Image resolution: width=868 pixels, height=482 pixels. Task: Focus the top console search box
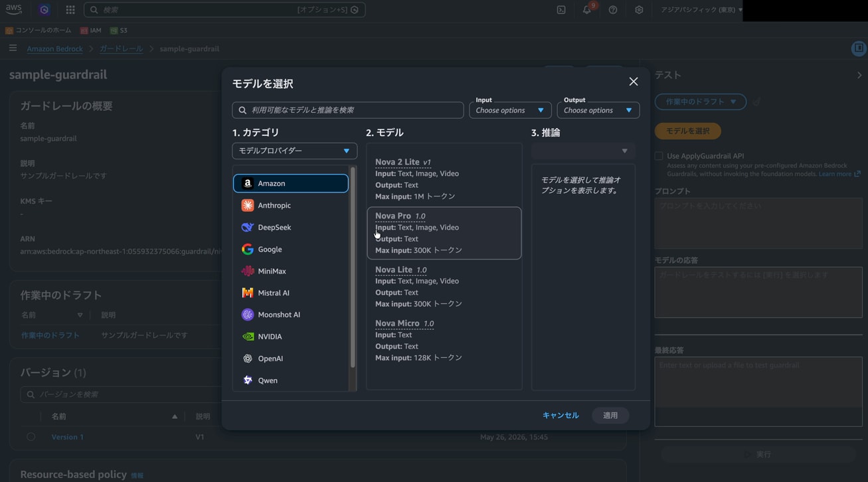224,10
